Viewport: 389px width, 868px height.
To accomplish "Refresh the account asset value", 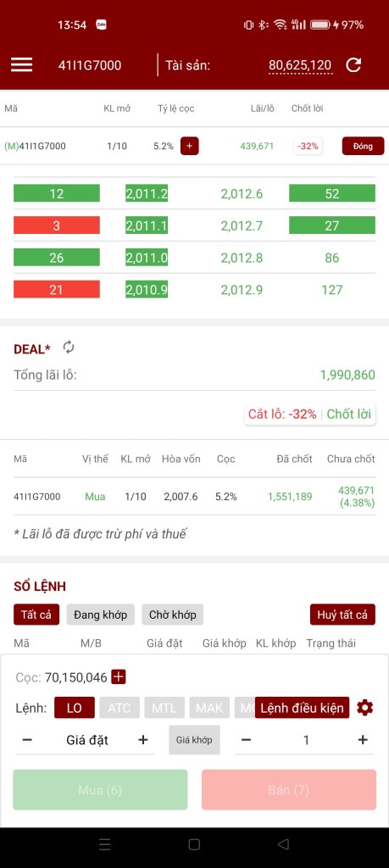I will 353,64.
